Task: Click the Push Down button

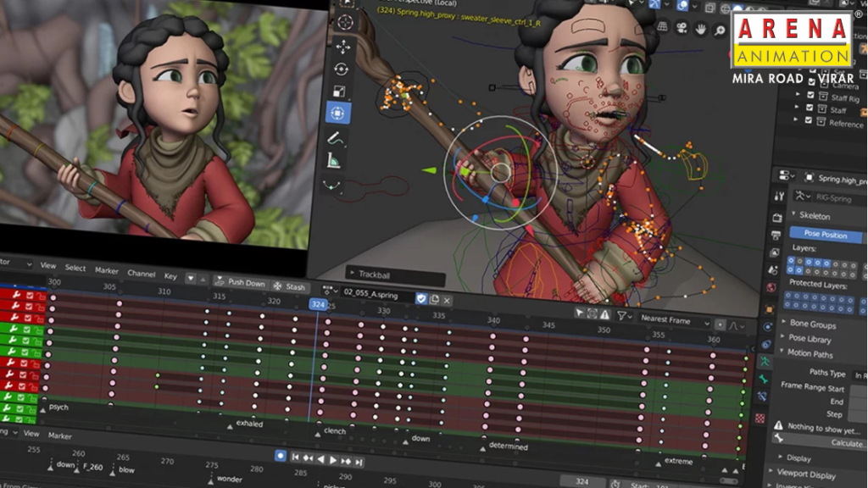Action: click(x=240, y=282)
